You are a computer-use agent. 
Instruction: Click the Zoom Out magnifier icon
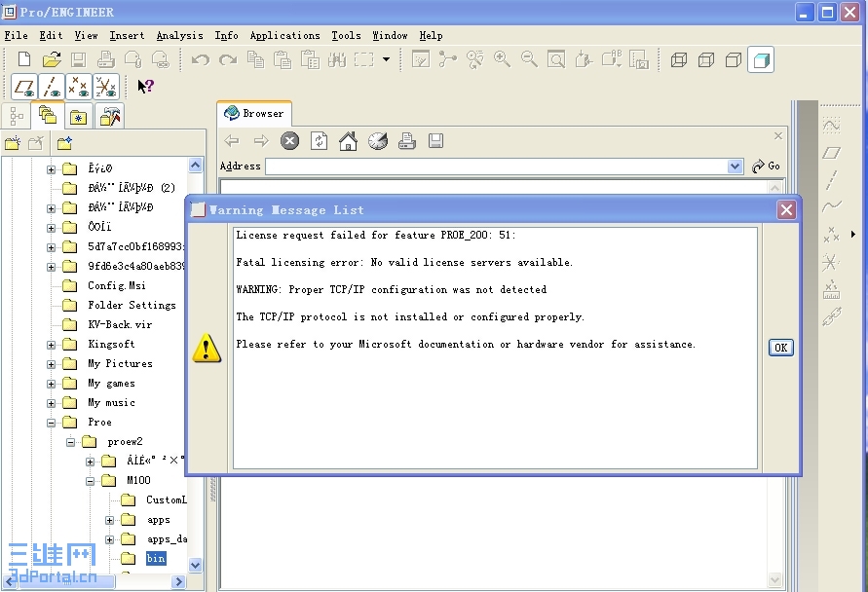point(529,59)
